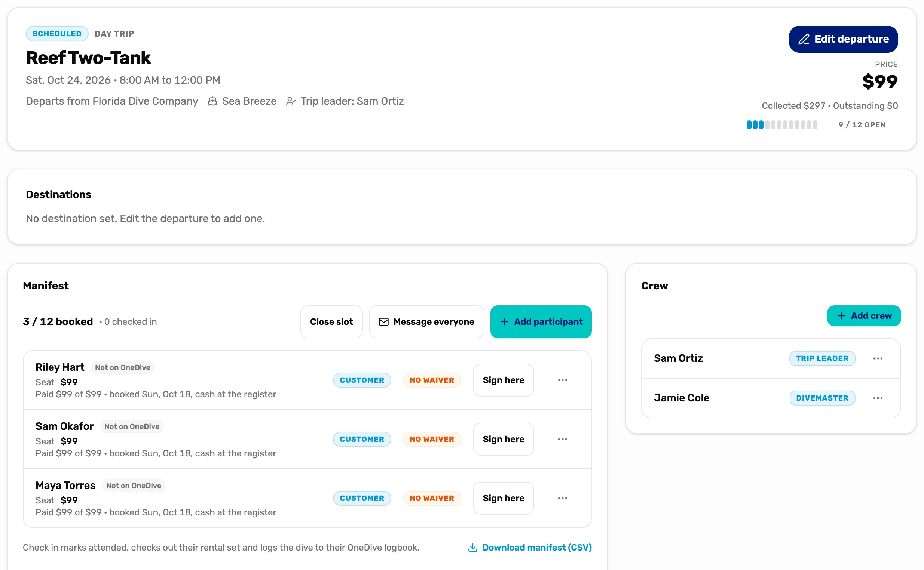Open Maya Torres's row options menu
924x570 pixels.
click(x=562, y=498)
